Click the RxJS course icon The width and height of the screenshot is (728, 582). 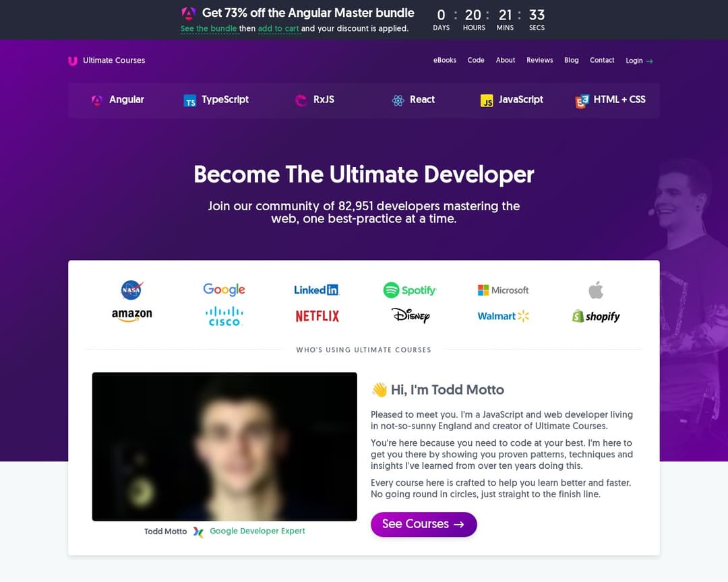tap(301, 100)
